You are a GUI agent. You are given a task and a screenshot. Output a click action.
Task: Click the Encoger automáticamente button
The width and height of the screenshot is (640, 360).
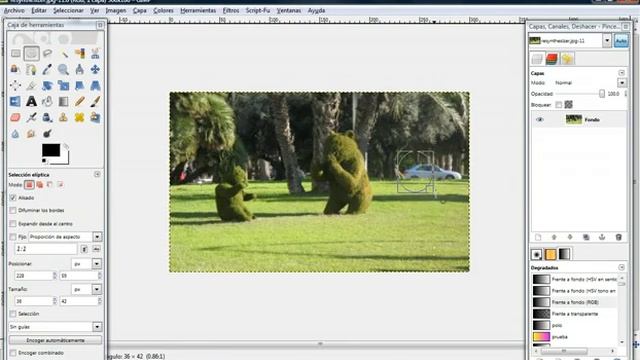(x=56, y=340)
